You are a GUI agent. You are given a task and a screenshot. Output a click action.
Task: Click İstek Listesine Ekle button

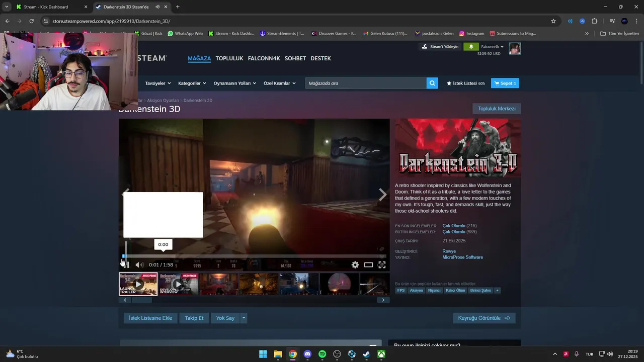coord(150,318)
